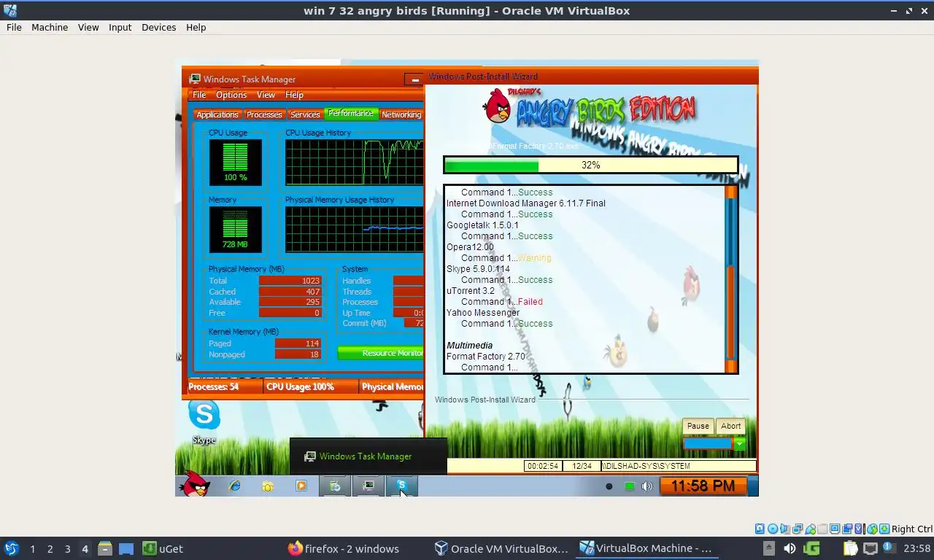Click the log's scroll-down arrow
This screenshot has width=934, height=560.
(x=730, y=367)
